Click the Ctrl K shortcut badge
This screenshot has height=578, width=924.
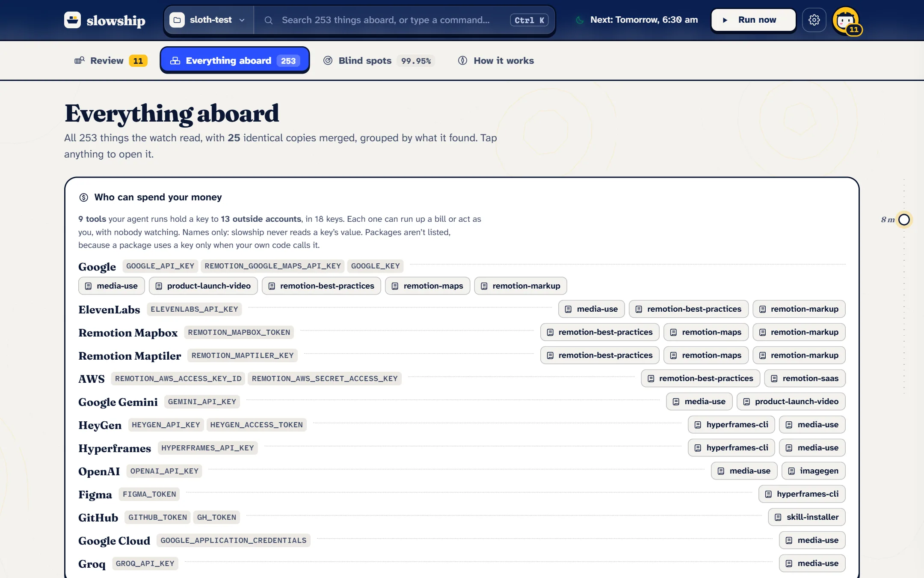[529, 20]
